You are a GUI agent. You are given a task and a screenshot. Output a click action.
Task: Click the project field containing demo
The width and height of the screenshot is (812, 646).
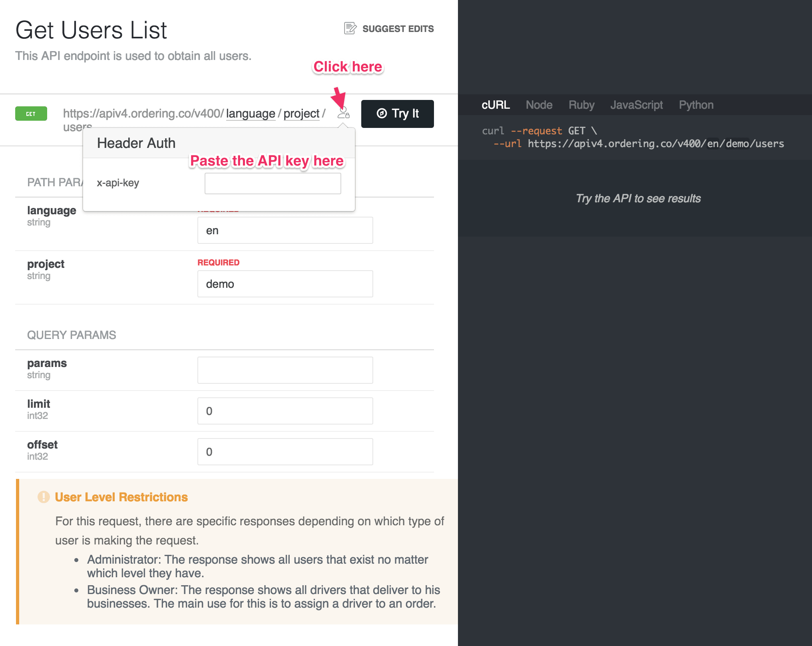[x=285, y=284]
